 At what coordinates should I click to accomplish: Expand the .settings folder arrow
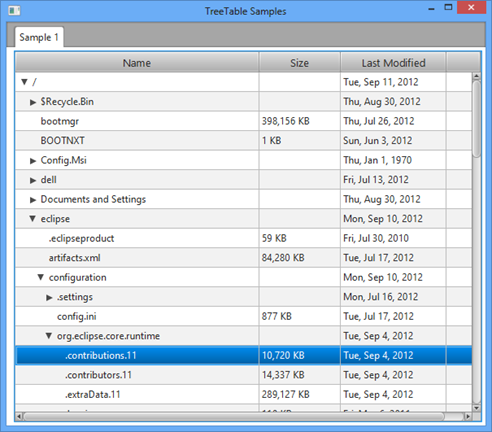pyautogui.click(x=49, y=297)
